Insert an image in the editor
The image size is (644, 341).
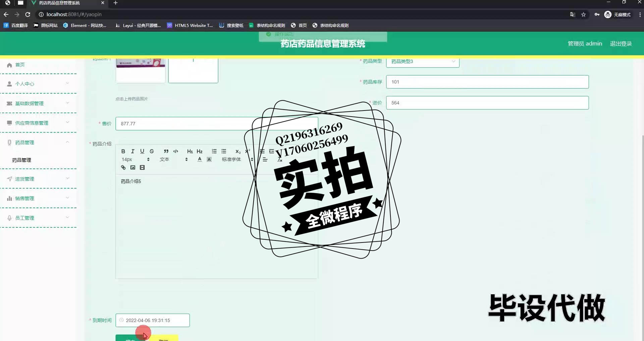pos(133,167)
